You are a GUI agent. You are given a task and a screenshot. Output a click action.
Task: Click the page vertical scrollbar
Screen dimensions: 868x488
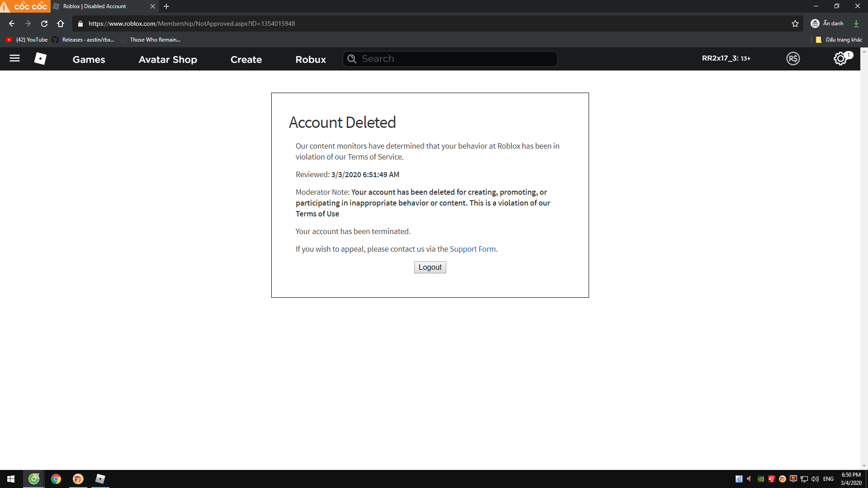coord(864,258)
